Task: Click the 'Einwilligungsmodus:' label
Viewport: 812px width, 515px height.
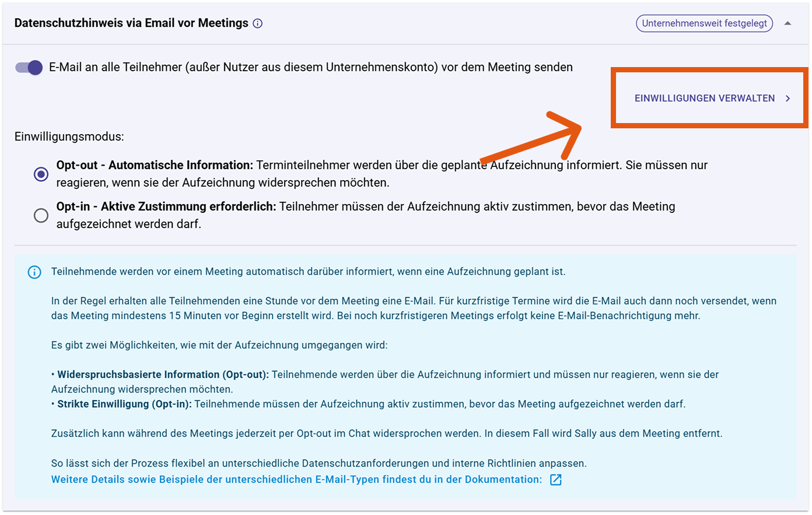Action: coord(69,137)
